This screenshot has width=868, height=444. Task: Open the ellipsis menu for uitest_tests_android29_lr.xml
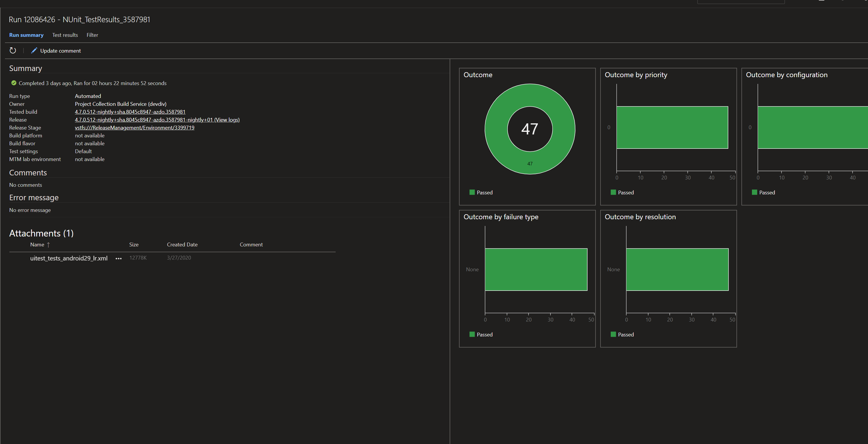click(118, 259)
